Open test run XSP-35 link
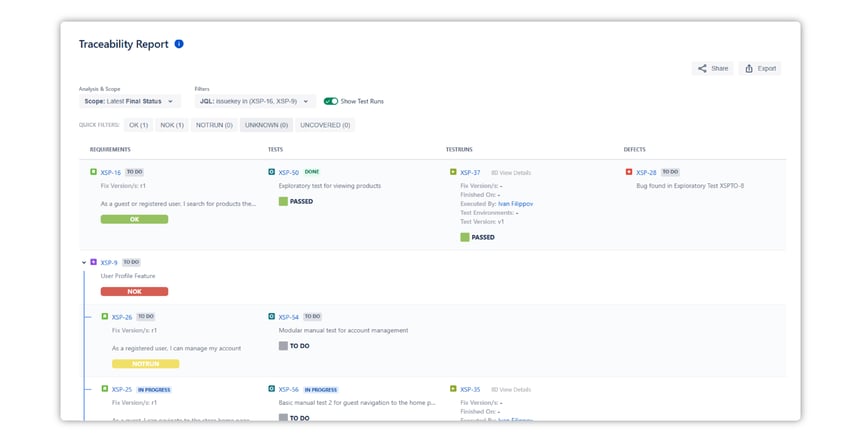 coord(470,389)
